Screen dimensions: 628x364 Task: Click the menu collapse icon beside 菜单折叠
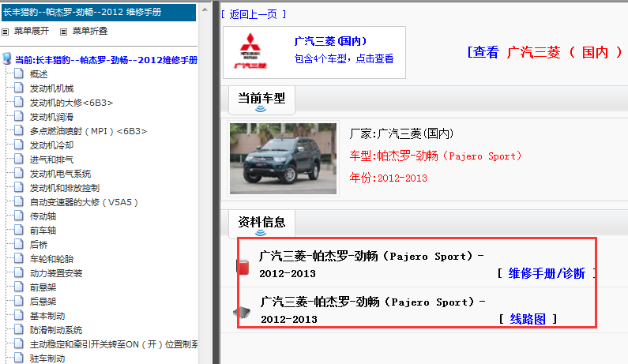[63, 32]
